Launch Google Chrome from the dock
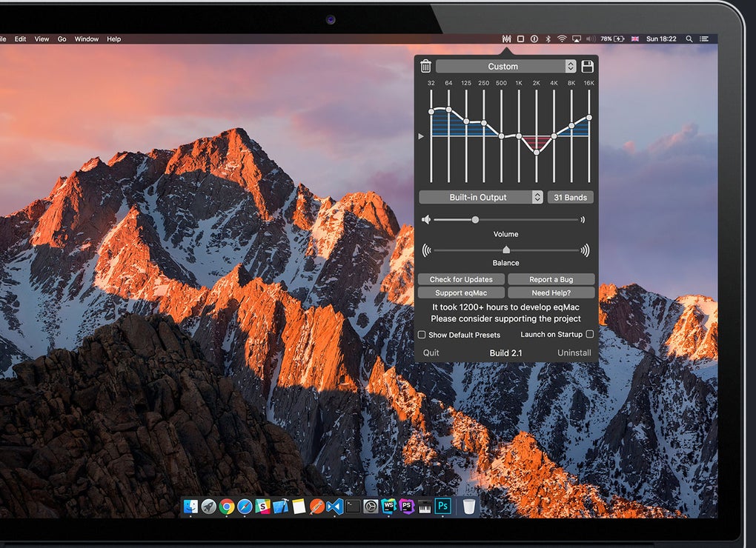Screen dimensions: 756x548 (227, 507)
